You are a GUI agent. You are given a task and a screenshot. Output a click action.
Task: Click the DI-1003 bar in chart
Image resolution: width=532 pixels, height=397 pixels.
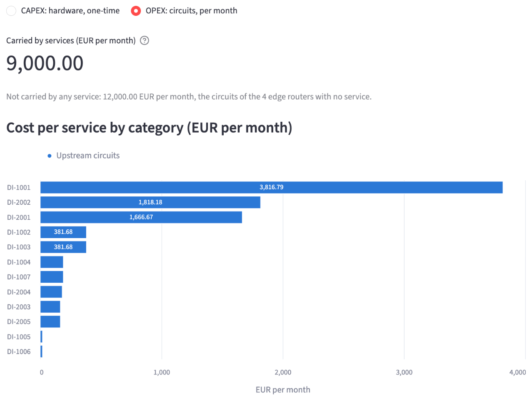point(63,247)
